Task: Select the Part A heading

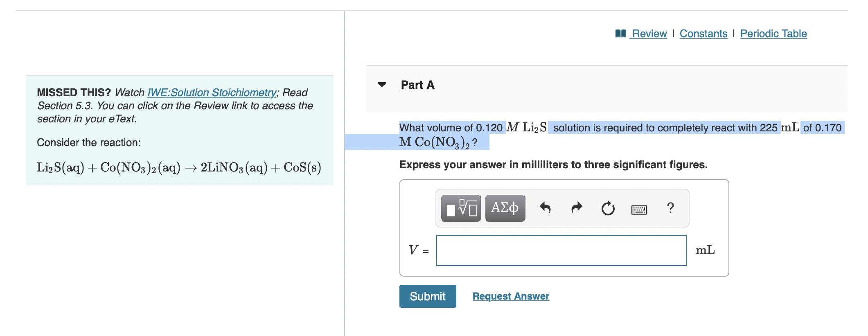Action: [417, 85]
